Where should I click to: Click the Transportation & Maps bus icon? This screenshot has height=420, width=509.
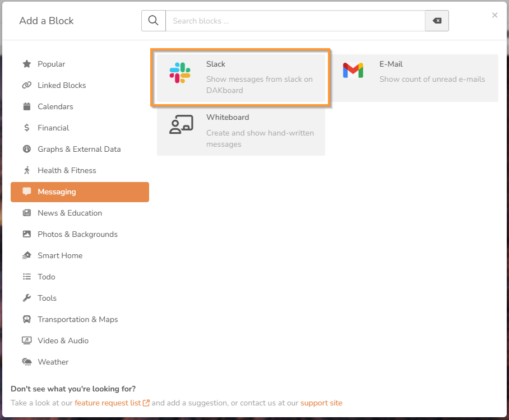[27, 319]
